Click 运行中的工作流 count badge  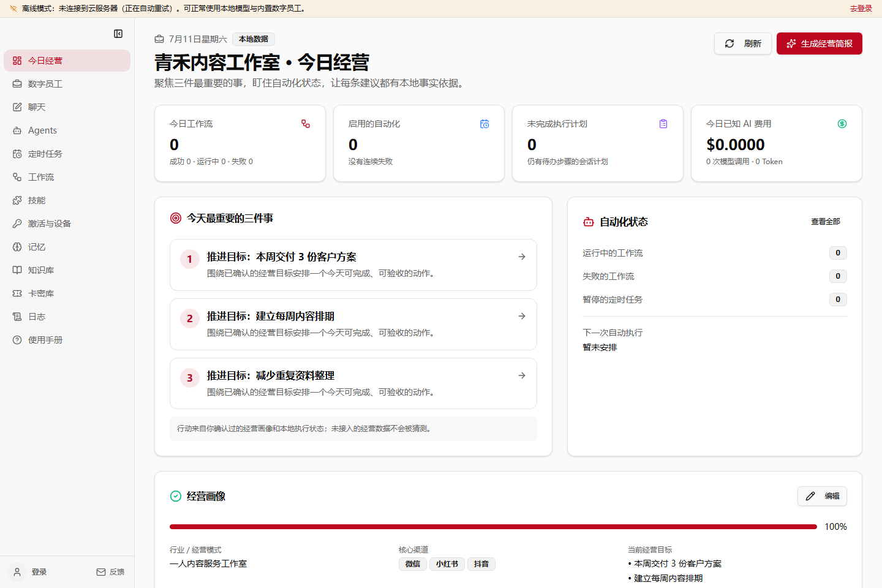tap(838, 253)
